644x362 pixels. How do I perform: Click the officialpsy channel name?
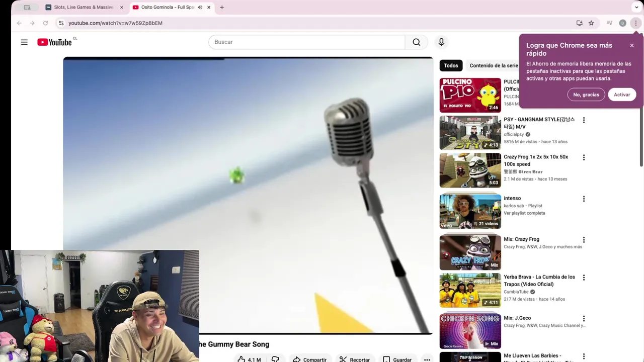coord(514,135)
